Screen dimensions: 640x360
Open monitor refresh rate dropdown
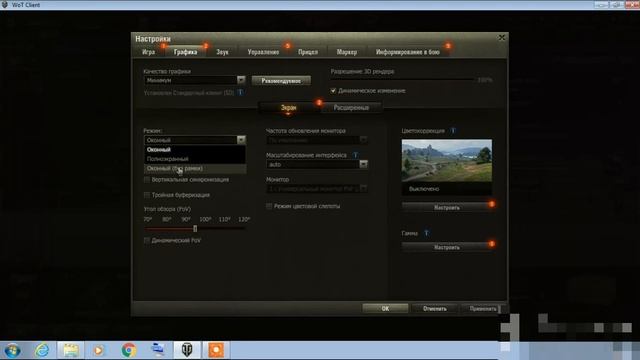[x=317, y=140]
